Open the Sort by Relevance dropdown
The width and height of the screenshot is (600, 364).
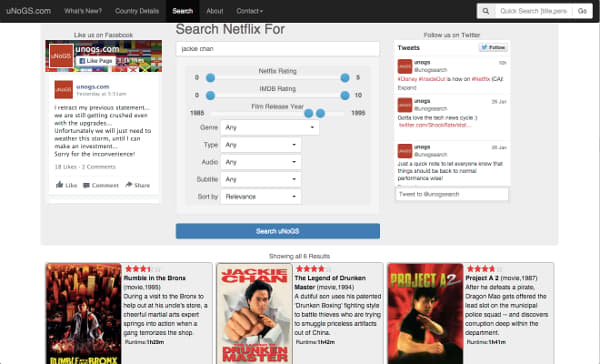(261, 196)
